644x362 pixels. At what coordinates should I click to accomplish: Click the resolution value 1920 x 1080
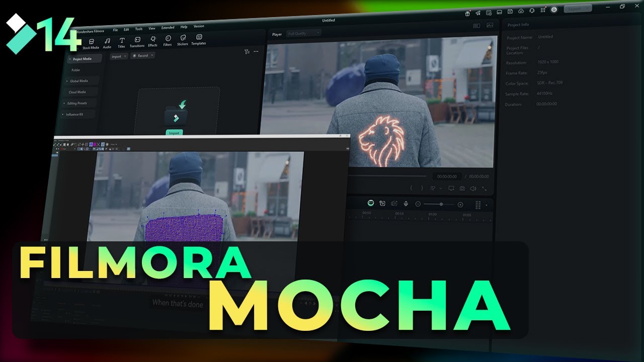547,62
